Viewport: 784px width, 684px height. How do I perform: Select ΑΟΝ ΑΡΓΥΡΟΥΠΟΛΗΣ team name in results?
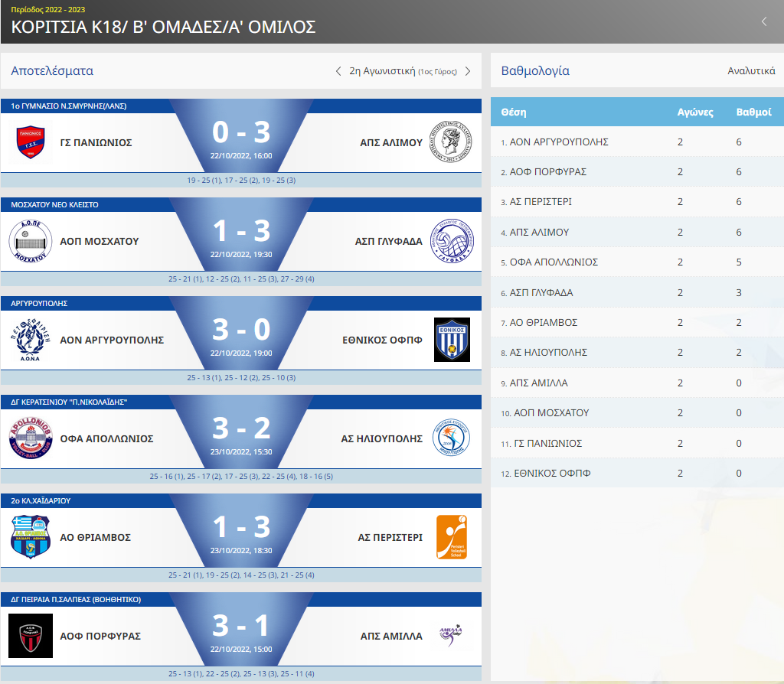[x=112, y=340]
